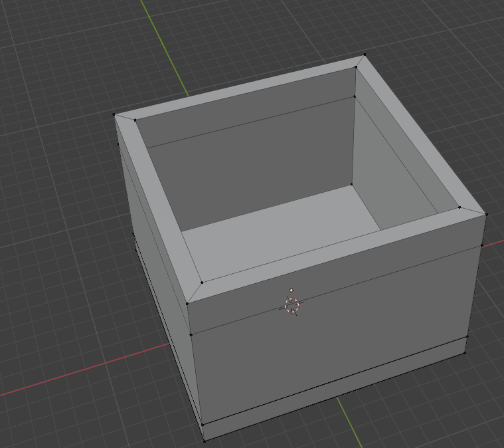504x448 pixels.
Task: Click the red-white 3D cursor circle
Action: point(292,306)
